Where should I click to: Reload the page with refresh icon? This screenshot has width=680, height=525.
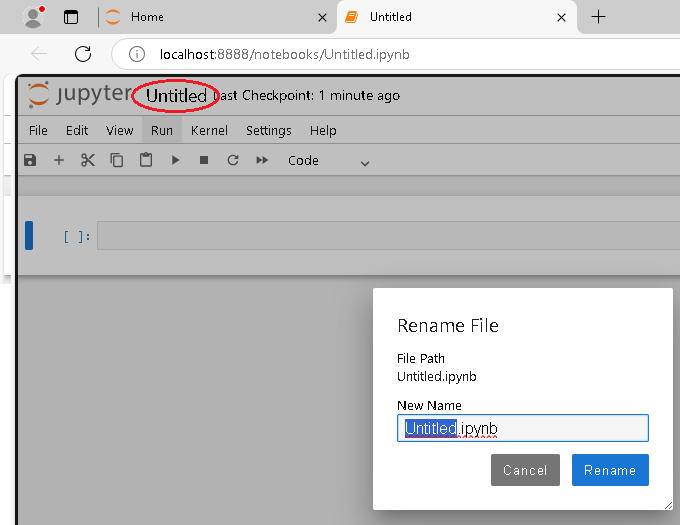[83, 54]
